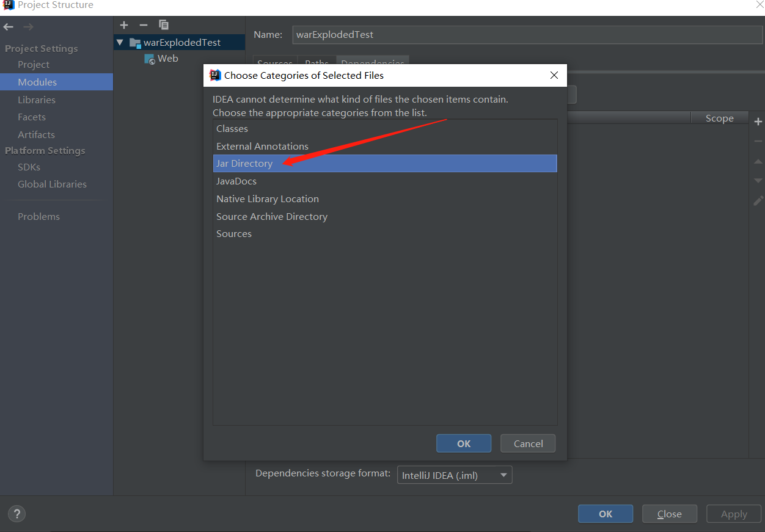Click the forward navigation arrow
Viewport: 765px width, 532px height.
[28, 27]
